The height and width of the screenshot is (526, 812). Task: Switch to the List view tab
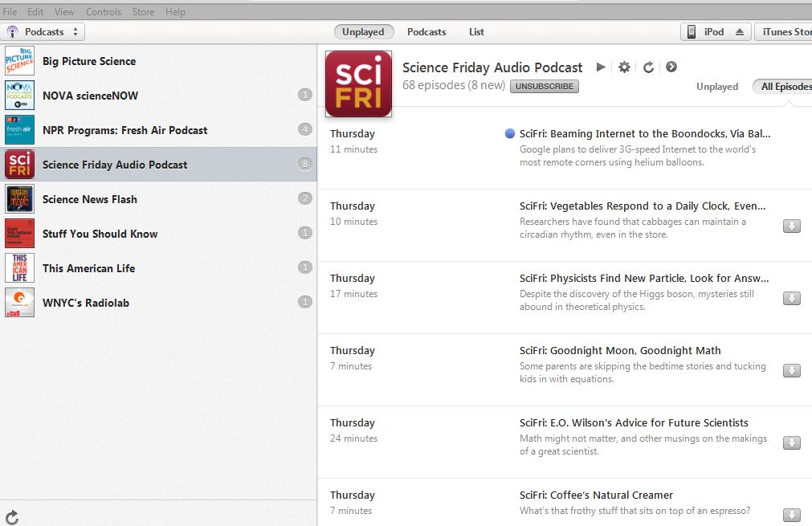point(476,32)
